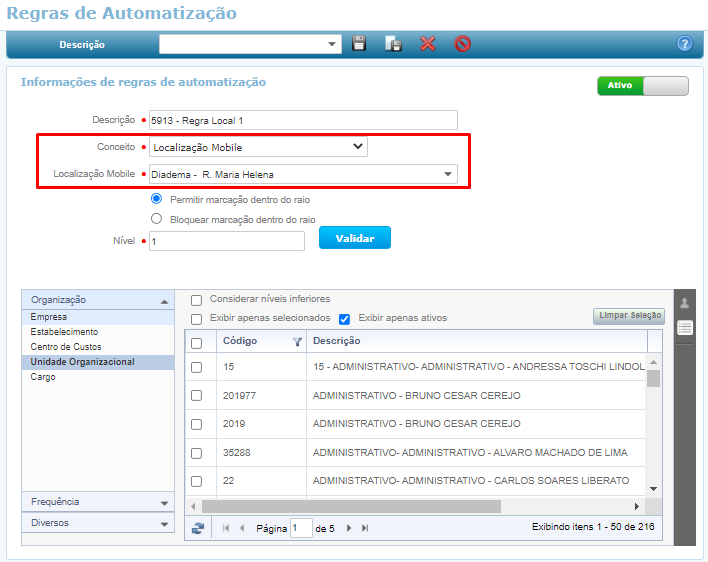This screenshot has width=708, height=562.
Task: Uncheck 'Exibir apenas ativos' checkbox
Action: click(345, 319)
